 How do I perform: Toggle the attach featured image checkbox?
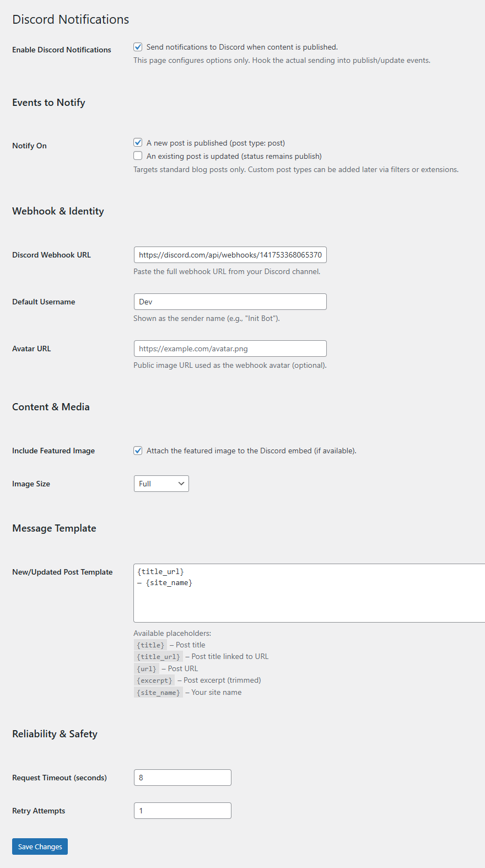138,451
